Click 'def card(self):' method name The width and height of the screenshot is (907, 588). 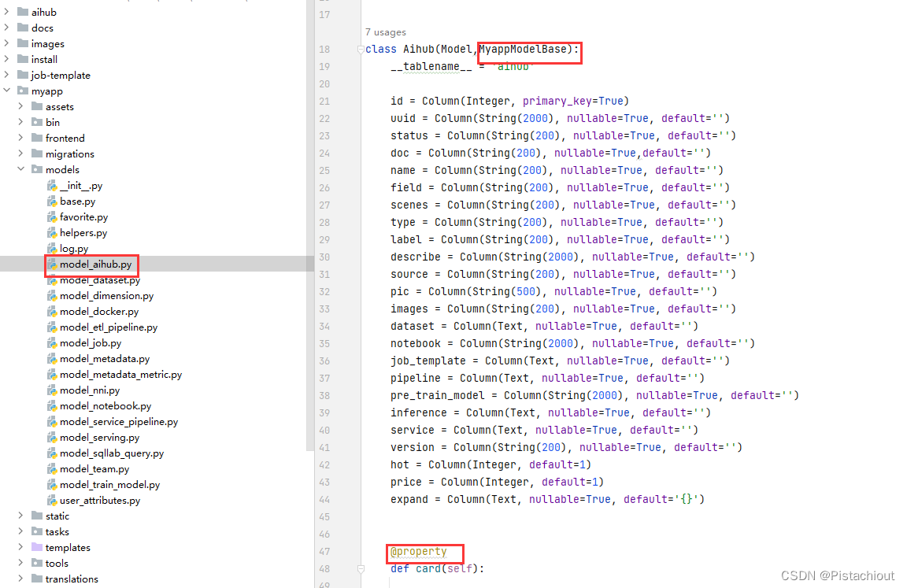click(428, 569)
